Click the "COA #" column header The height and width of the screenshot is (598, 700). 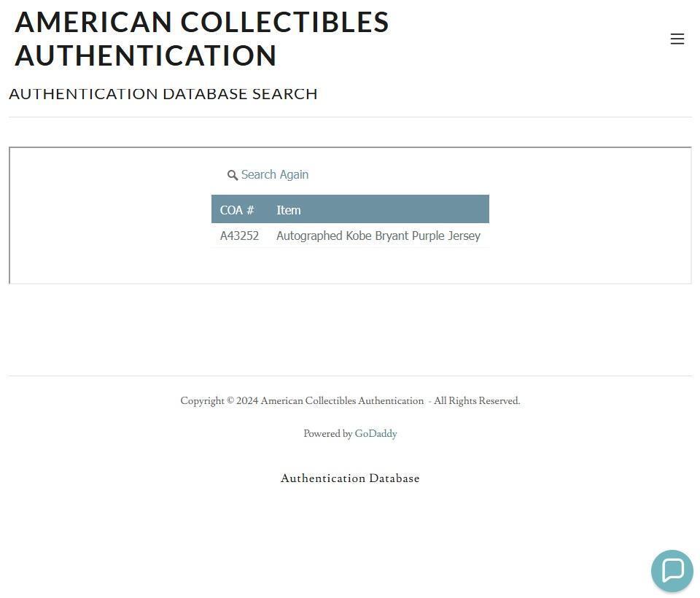point(237,210)
